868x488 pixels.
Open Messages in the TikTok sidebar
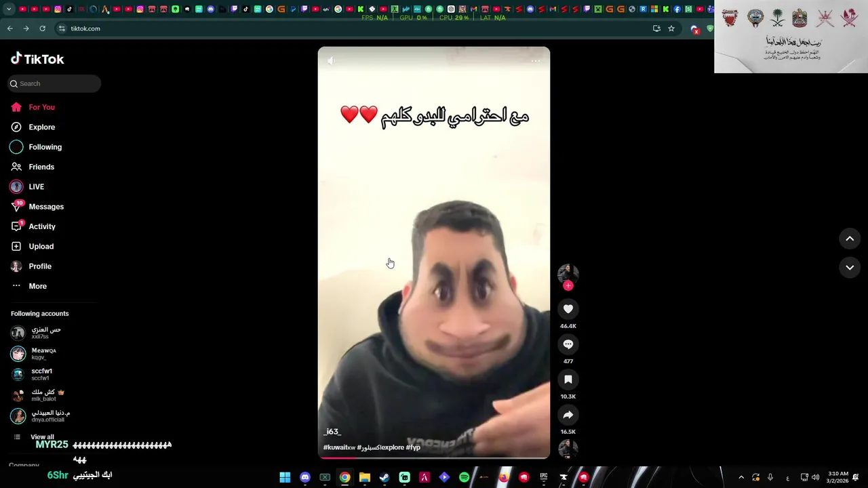37,207
